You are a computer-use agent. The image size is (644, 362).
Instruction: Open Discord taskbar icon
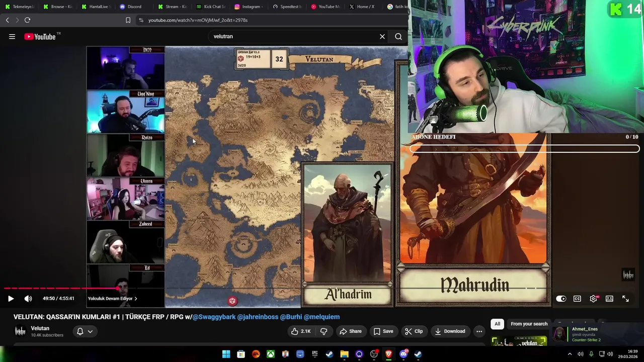click(403, 354)
